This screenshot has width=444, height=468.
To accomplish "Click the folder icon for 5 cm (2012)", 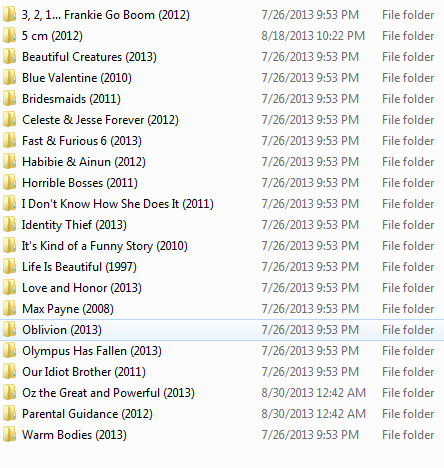I will (x=9, y=36).
